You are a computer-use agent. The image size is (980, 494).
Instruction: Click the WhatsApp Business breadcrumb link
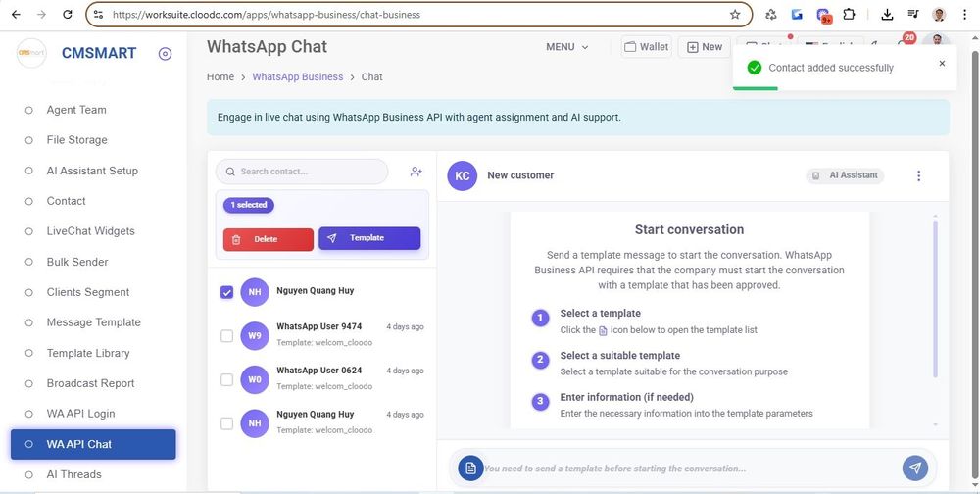click(x=298, y=76)
